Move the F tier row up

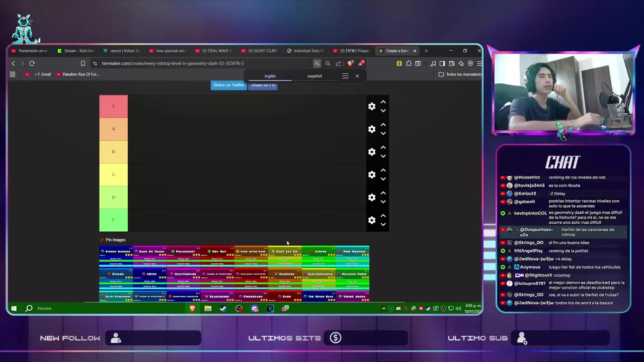(383, 216)
